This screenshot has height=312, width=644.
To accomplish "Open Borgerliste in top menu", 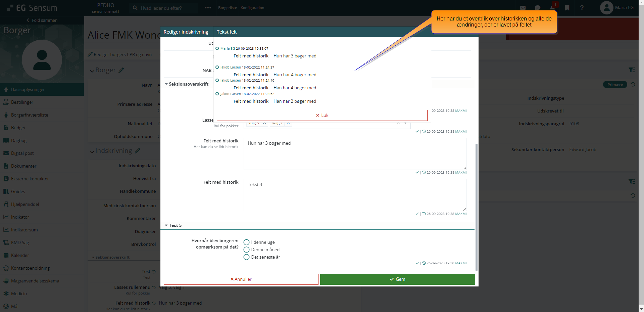I will (x=228, y=8).
